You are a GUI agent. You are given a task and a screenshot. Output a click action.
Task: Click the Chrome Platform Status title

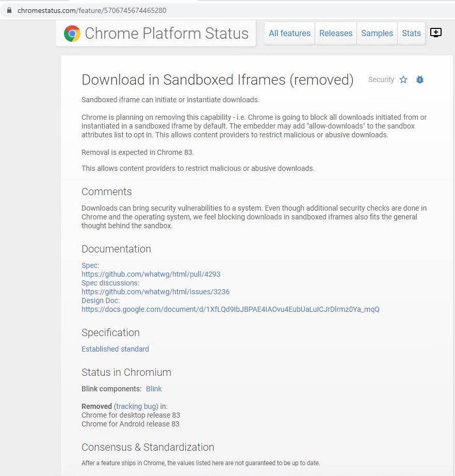[167, 34]
